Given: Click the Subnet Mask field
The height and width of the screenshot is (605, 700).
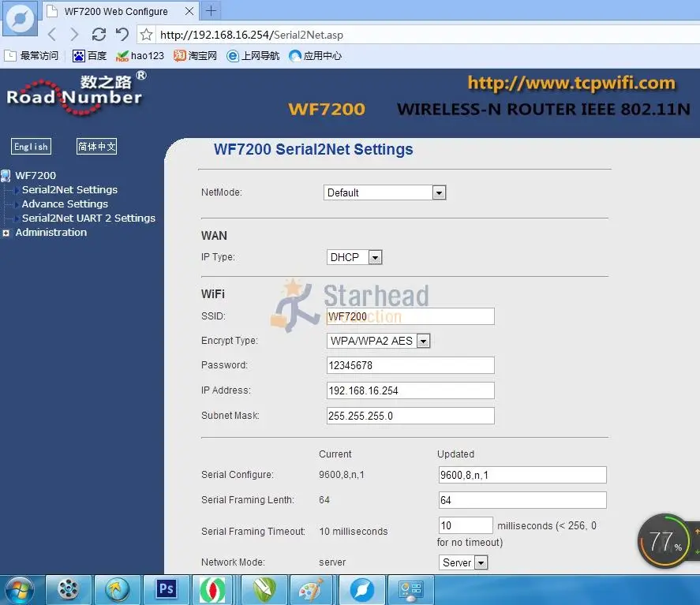Looking at the screenshot, I should click(410, 416).
